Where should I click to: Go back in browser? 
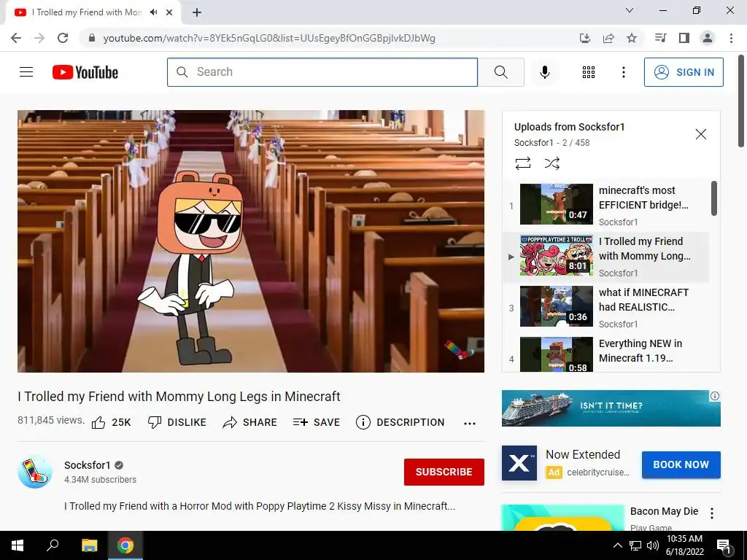16,38
